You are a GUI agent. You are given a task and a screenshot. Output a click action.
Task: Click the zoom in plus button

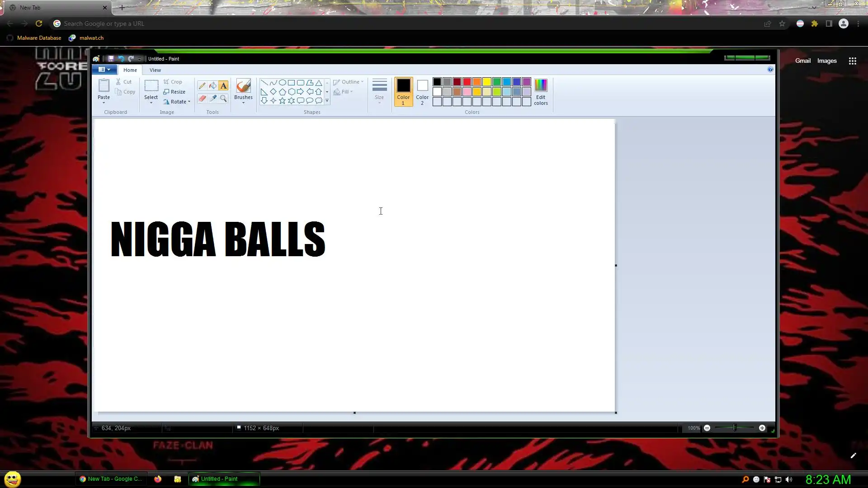click(x=762, y=428)
